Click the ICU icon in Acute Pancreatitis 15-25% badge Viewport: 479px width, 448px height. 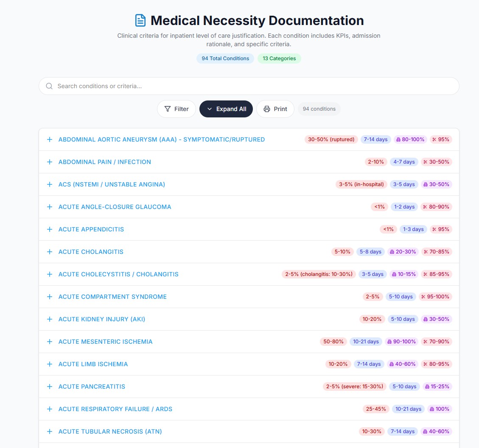[428, 387]
